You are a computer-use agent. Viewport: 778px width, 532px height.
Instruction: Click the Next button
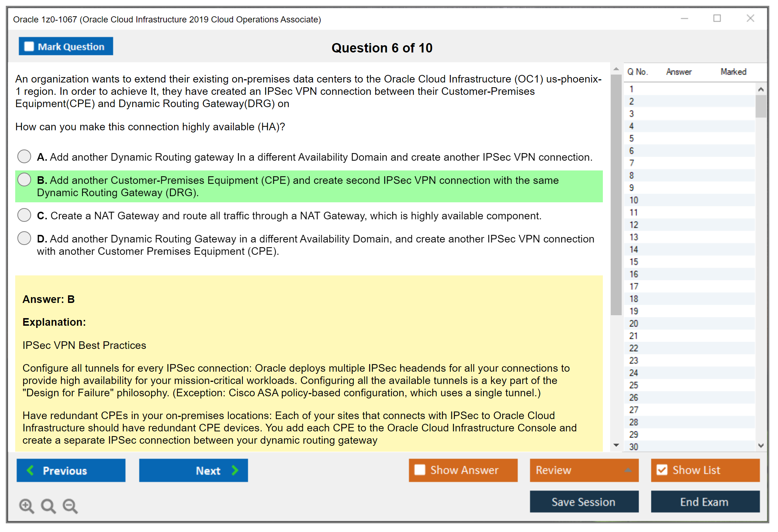tap(193, 470)
